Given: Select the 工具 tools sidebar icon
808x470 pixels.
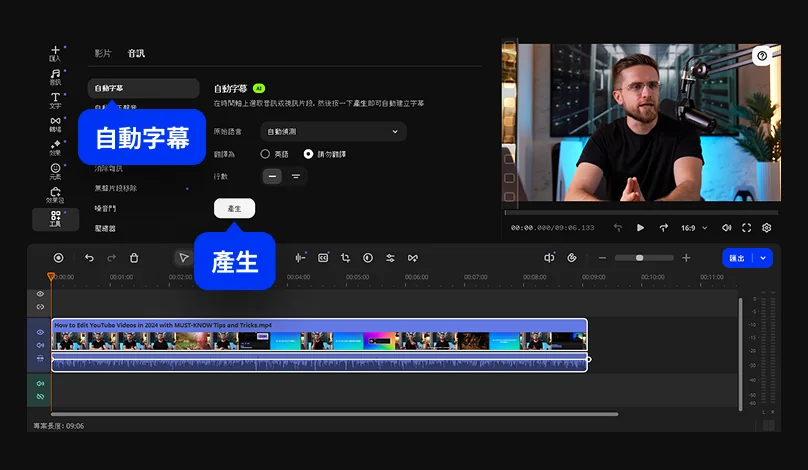Looking at the screenshot, I should tap(55, 219).
